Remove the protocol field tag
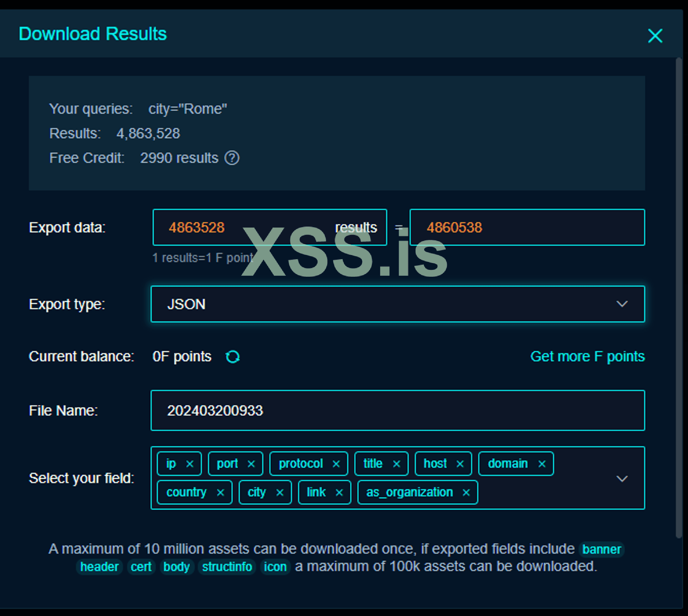Image resolution: width=688 pixels, height=616 pixels. coord(336,464)
